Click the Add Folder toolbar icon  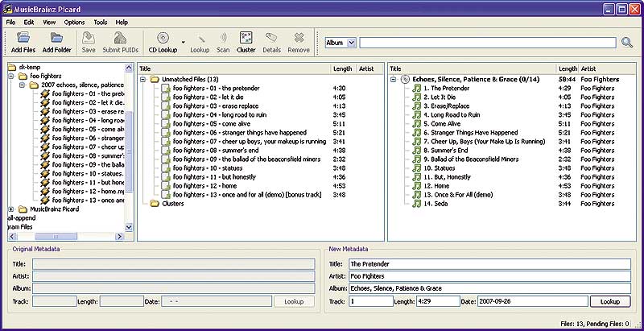pos(57,38)
